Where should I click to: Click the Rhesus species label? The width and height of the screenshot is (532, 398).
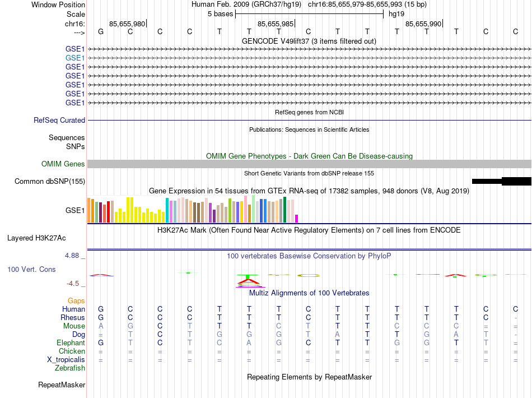73,317
